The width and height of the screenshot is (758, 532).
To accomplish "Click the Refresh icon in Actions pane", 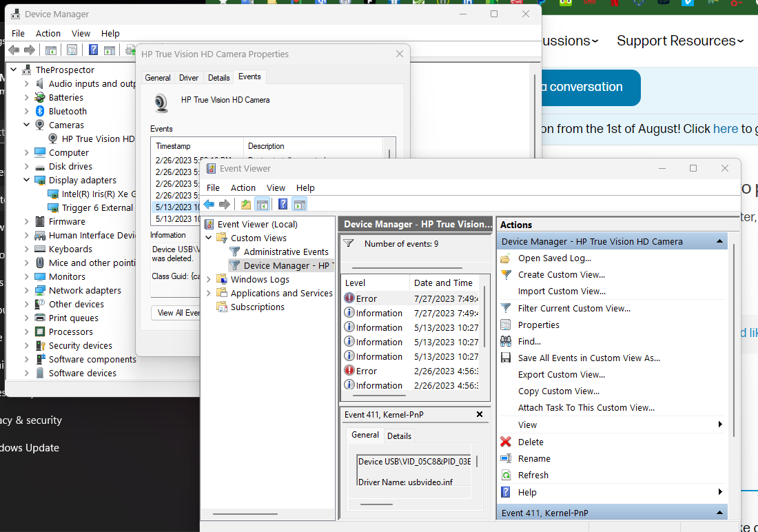I will pyautogui.click(x=506, y=475).
